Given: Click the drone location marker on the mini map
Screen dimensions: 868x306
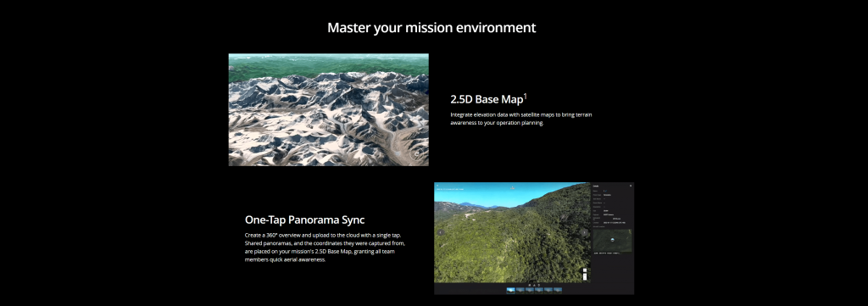Looking at the screenshot, I should pos(612,240).
